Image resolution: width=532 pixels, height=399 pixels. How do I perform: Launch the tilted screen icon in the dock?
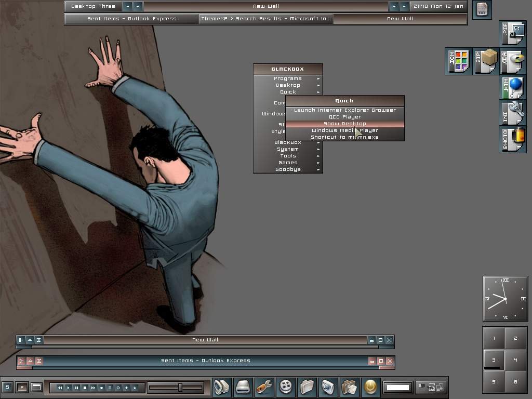328,387
